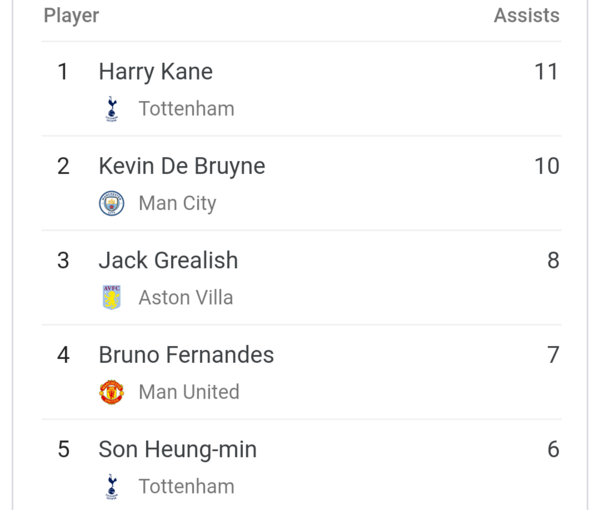Click Jack Grealish's 8 assists value
Image resolution: width=600 pixels, height=510 pixels.
[x=553, y=261]
